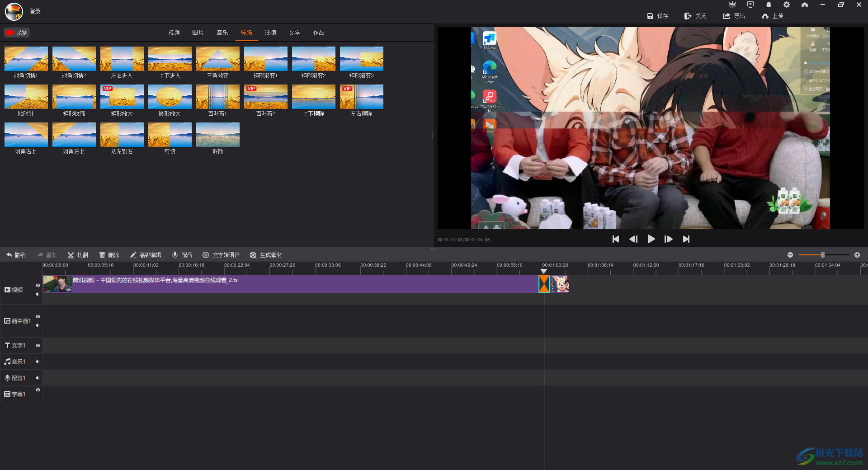Viewport: 868px width, 470px height.
Task: Mute the 画中画1 track audio
Action: point(38,325)
